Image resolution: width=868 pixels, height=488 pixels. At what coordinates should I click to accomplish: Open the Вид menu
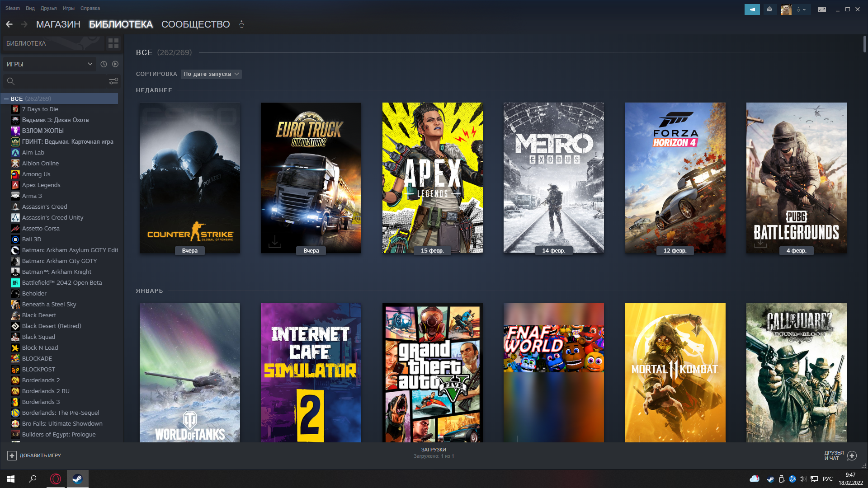pyautogui.click(x=30, y=8)
